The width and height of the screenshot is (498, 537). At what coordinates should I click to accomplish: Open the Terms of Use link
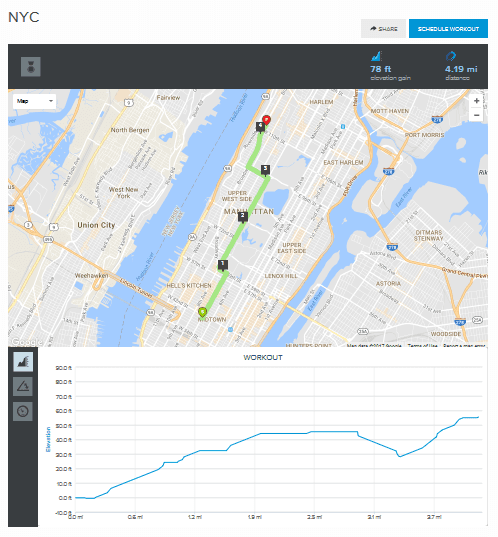422,345
